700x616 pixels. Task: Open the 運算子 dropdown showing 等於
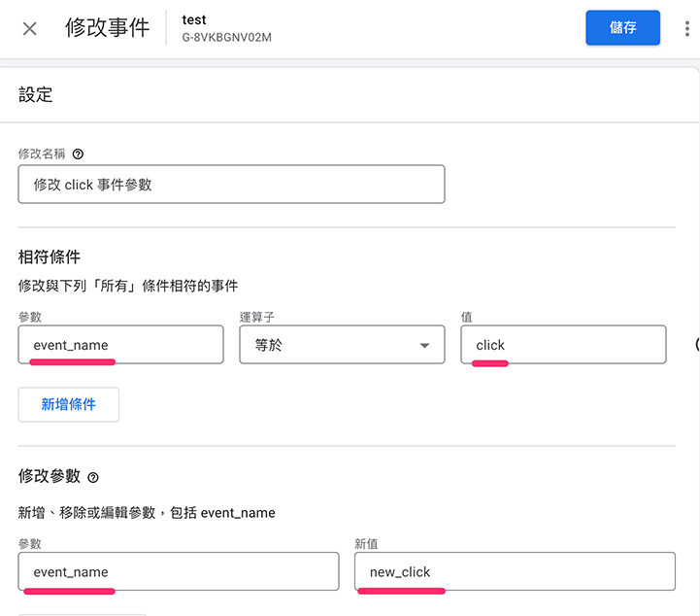[342, 345]
